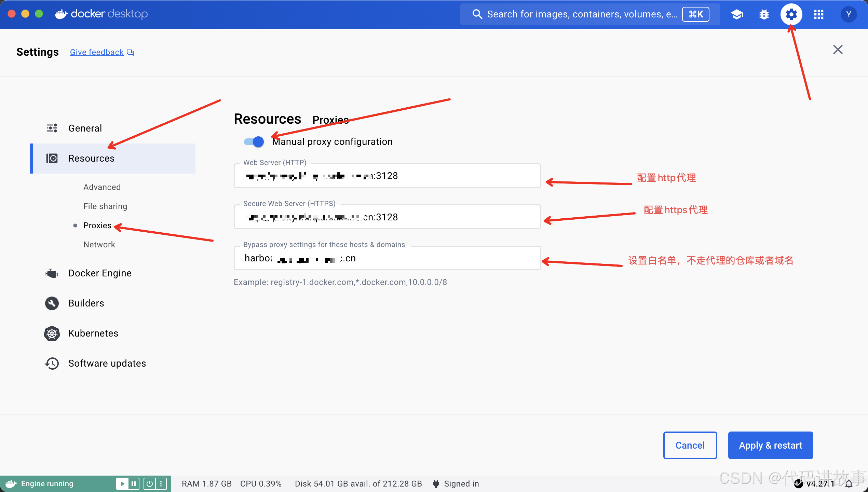Select the General settings section
Viewport: 868px width, 492px height.
click(85, 128)
